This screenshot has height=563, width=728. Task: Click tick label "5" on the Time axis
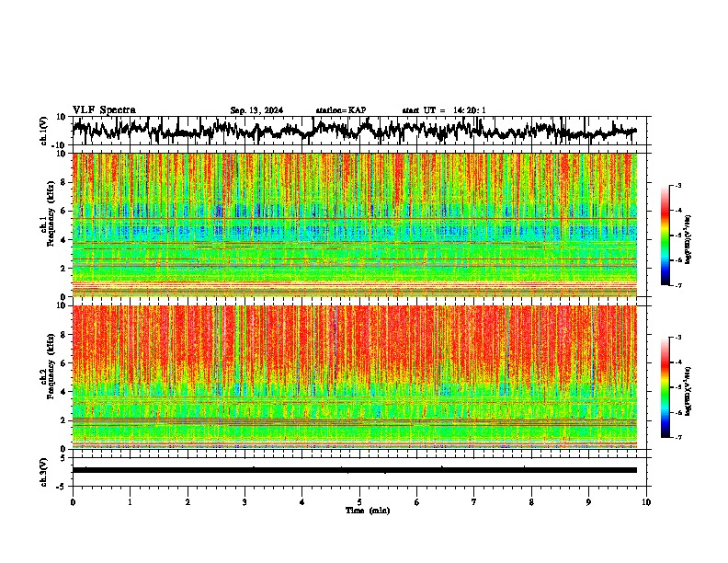[359, 502]
